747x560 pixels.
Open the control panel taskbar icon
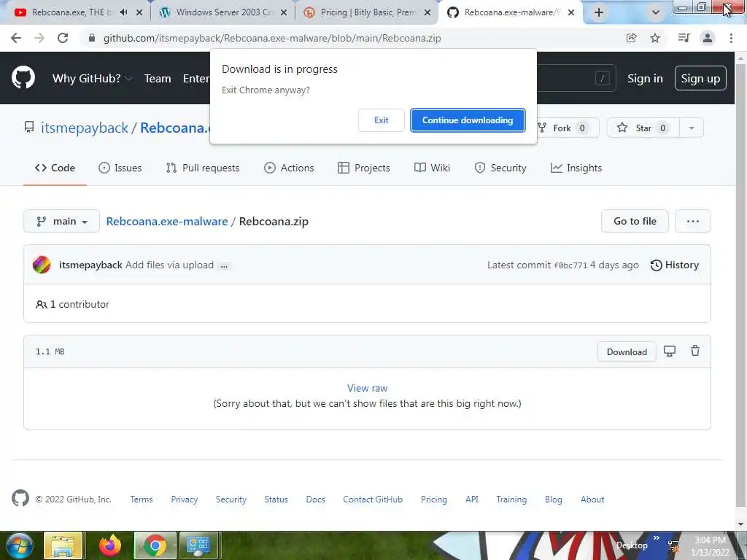click(198, 545)
